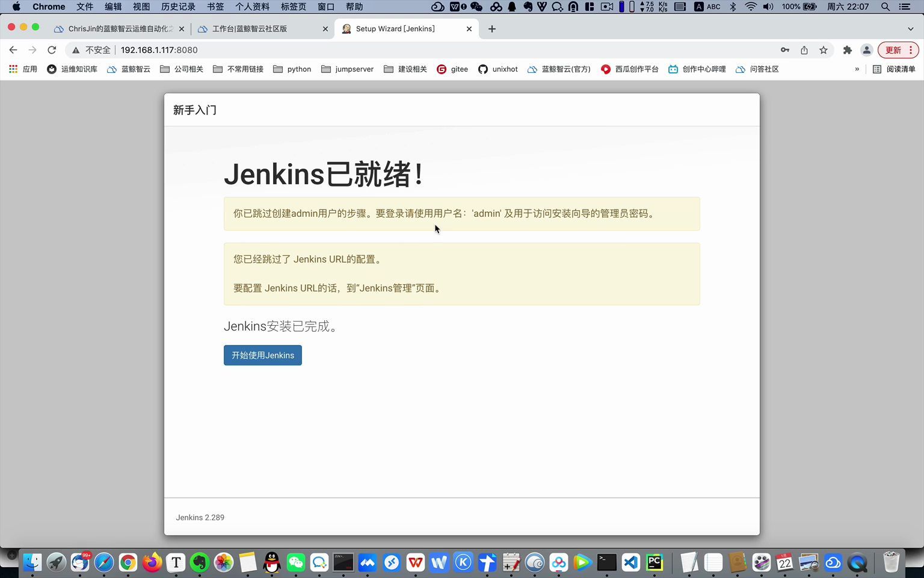Viewport: 924px width, 578px height.
Task: Open Typora from the Dock
Action: tap(176, 562)
